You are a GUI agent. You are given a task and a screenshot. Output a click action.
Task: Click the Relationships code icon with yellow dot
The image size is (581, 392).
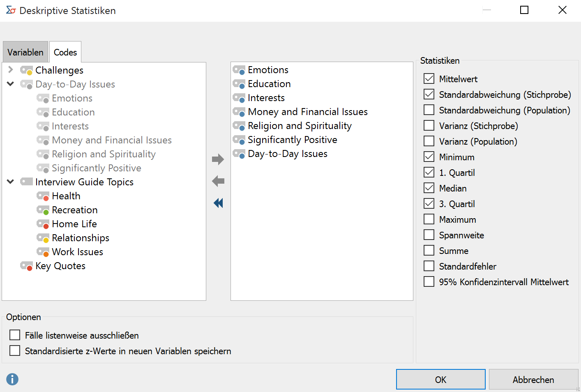click(x=43, y=238)
